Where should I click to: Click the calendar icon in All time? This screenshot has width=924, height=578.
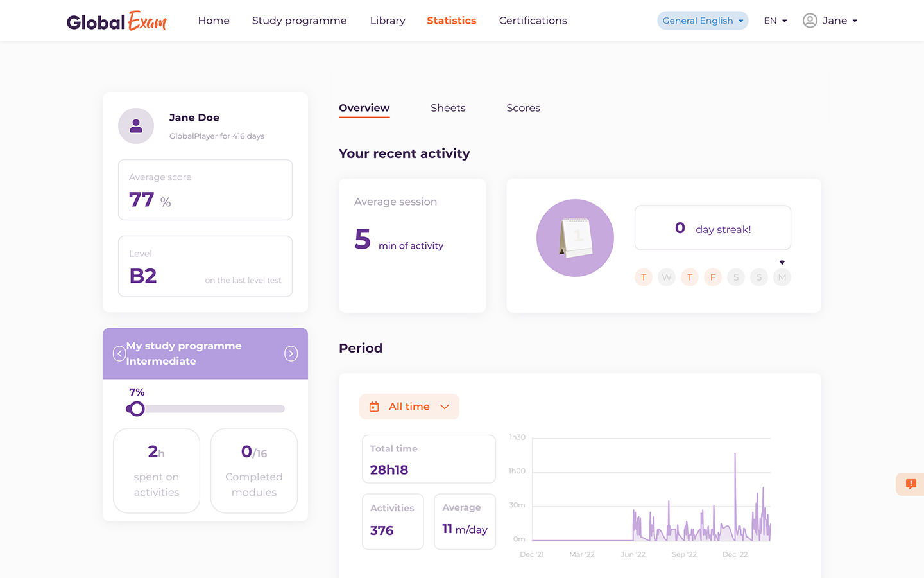coord(374,407)
